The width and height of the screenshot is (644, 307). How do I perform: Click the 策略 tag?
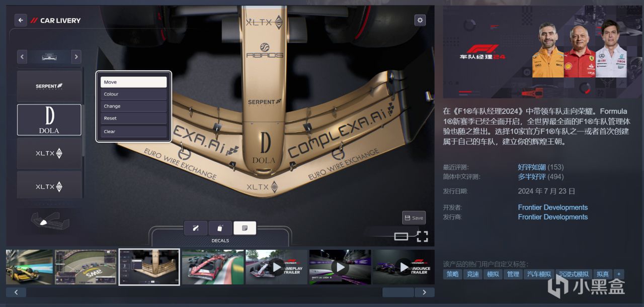pos(452,274)
